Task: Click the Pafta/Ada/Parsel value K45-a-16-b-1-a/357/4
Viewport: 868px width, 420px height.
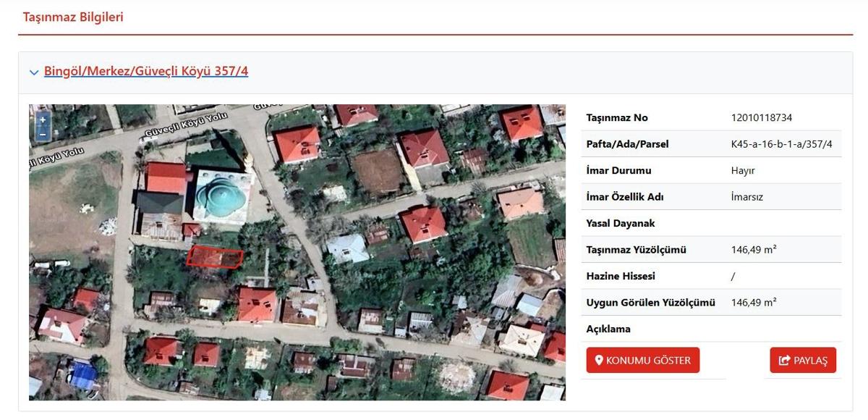Action: pyautogui.click(x=782, y=144)
